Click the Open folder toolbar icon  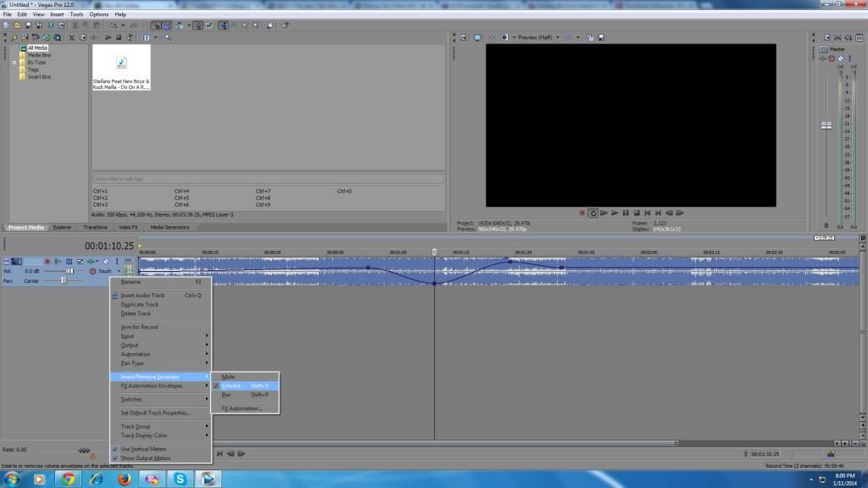coord(17,25)
